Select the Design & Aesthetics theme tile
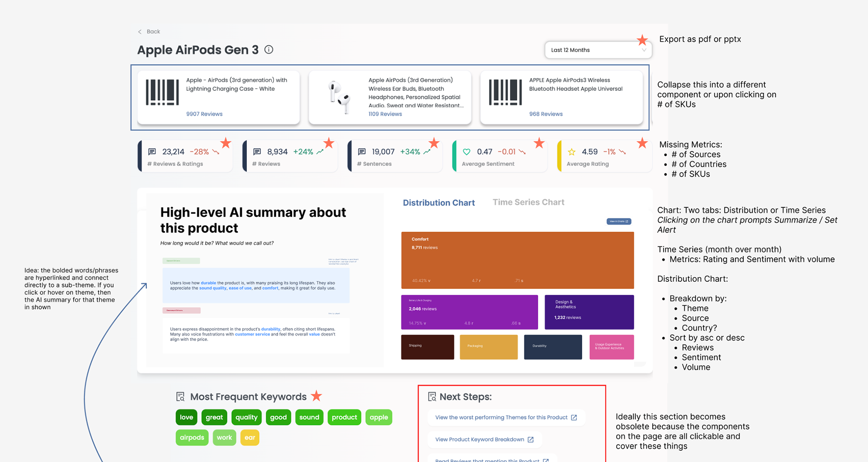 pyautogui.click(x=589, y=312)
